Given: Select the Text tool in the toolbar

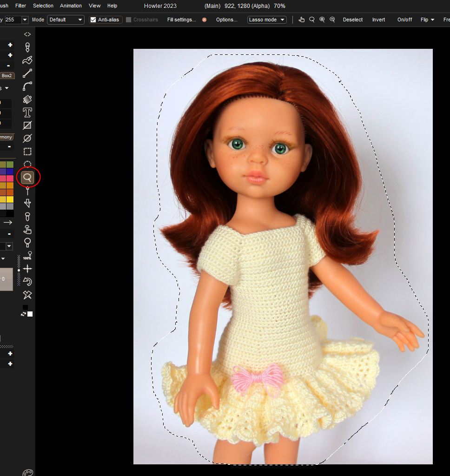Looking at the screenshot, I should click(27, 112).
